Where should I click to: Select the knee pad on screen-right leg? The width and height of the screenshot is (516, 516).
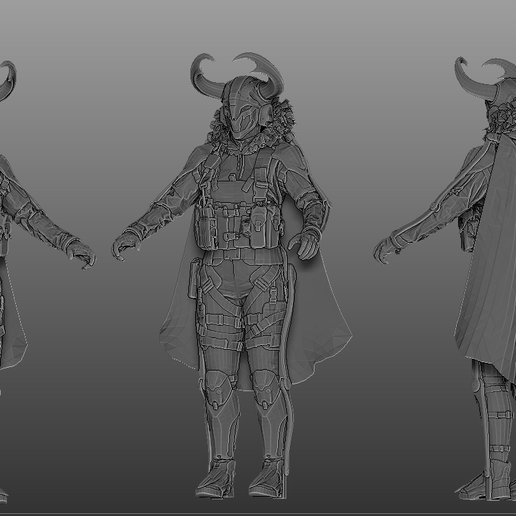(x=267, y=388)
